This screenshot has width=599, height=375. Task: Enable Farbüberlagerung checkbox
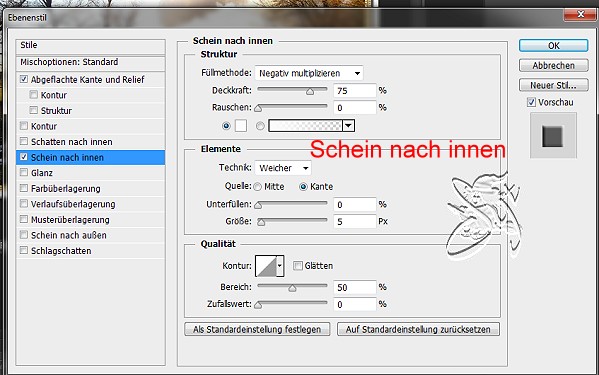[24, 188]
